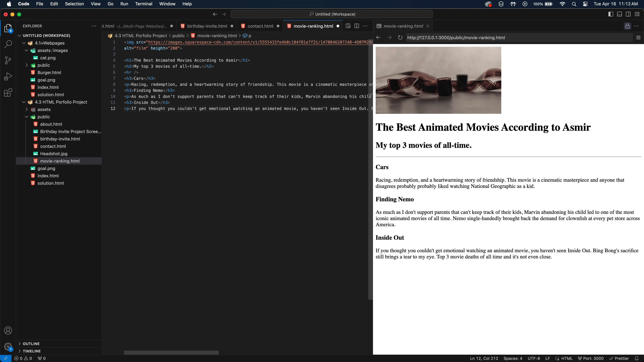Open the Terminal menu
The width and height of the screenshot is (644, 362).
coord(144,4)
